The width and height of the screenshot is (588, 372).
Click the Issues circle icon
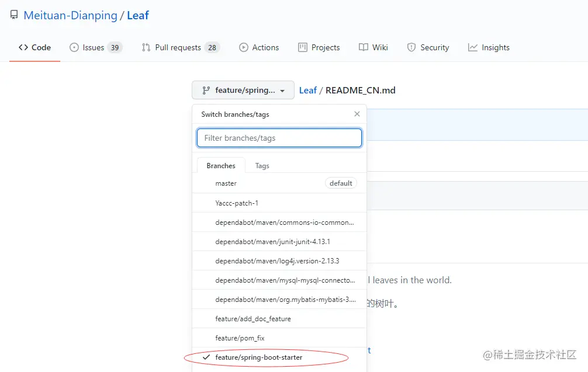tap(74, 47)
